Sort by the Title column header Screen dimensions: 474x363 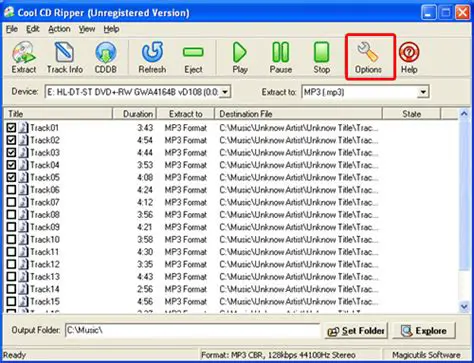[58, 114]
